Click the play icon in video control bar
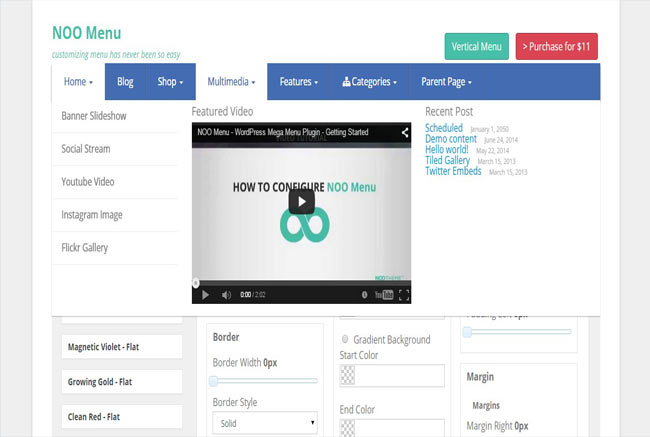The height and width of the screenshot is (437, 650). coord(205,295)
